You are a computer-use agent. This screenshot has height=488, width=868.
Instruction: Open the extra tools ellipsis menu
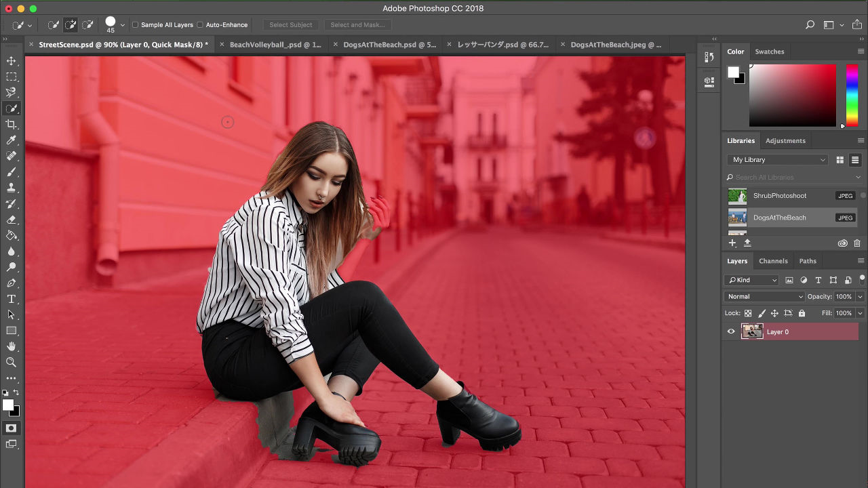(x=12, y=378)
